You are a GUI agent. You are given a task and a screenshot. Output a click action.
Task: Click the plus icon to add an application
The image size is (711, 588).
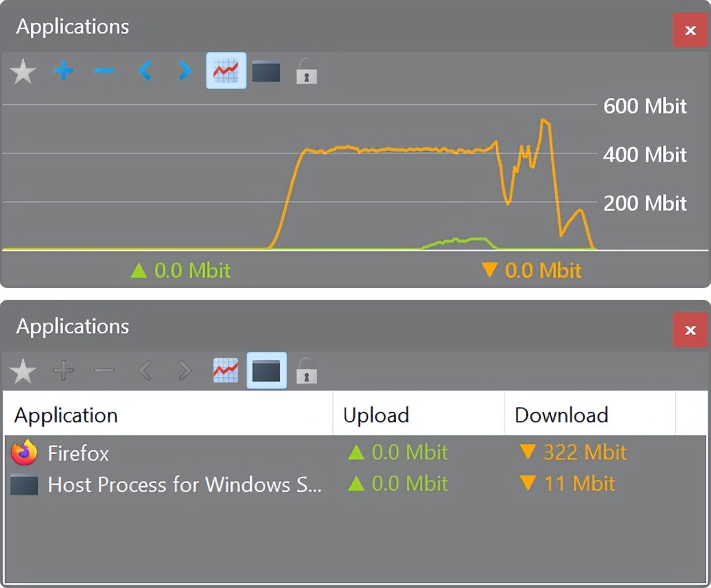coord(64,71)
